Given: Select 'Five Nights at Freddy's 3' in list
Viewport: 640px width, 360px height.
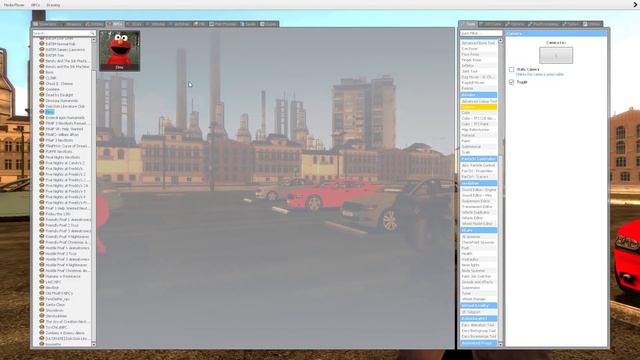Looking at the screenshot, I should pos(65,191).
